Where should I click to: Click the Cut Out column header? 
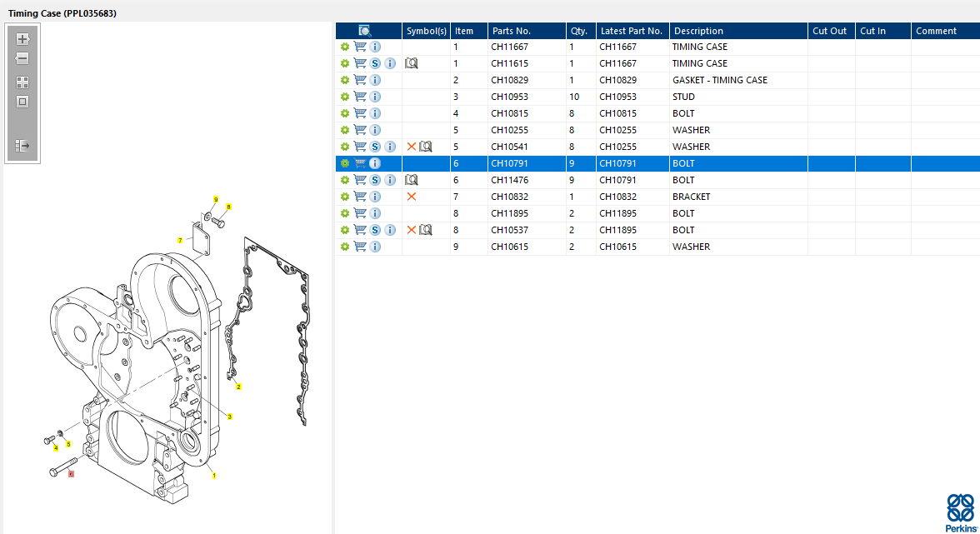coord(832,31)
